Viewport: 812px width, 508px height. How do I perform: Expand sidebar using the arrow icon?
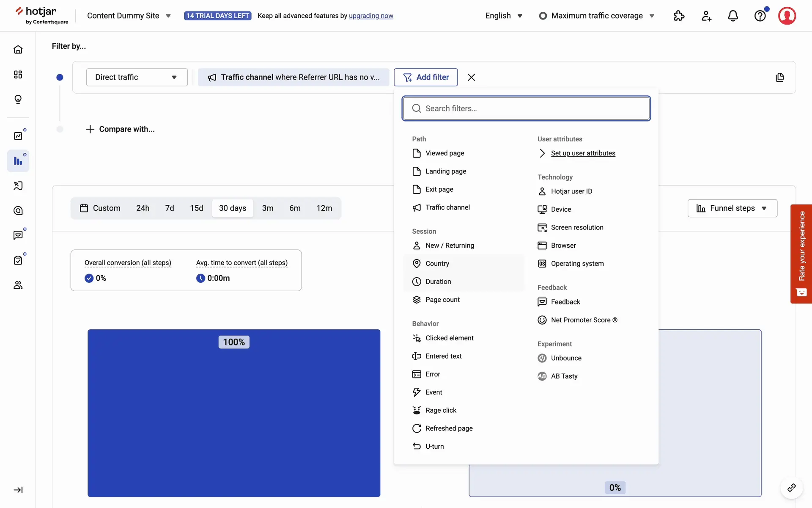coord(18,490)
